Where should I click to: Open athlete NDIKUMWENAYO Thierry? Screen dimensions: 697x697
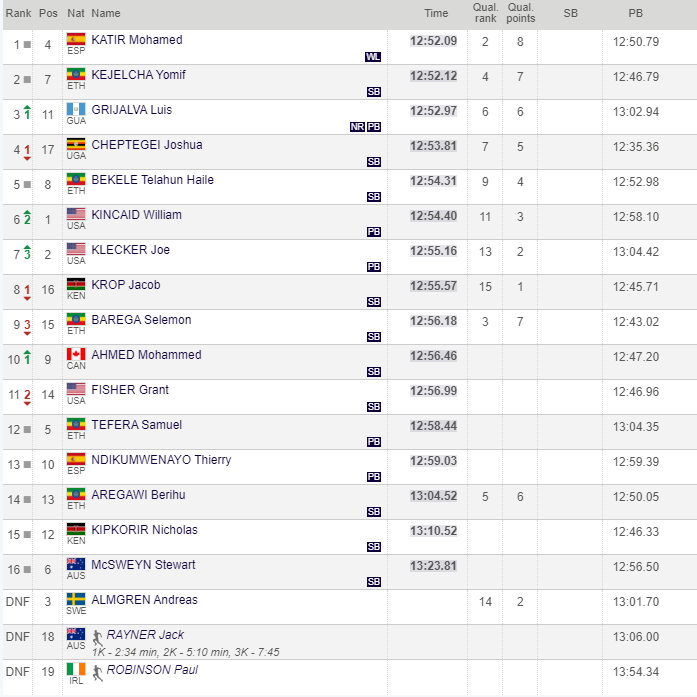pyautogui.click(x=161, y=460)
